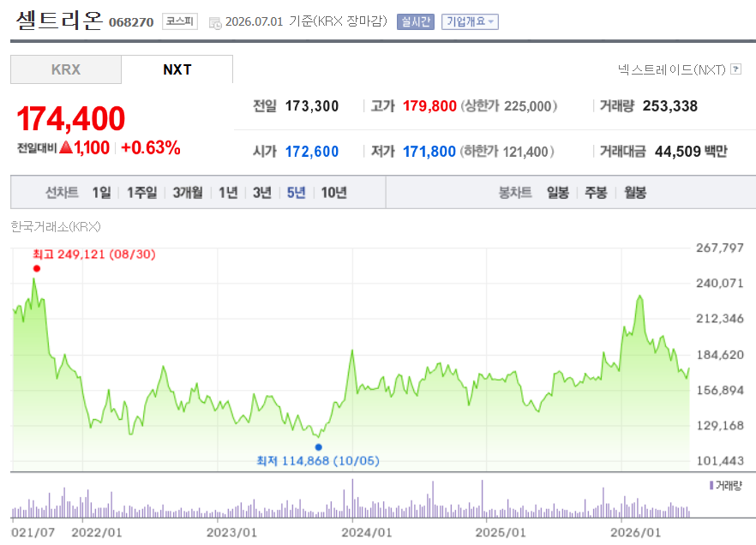
Task: Show the 1년 line chart
Action: point(228,193)
